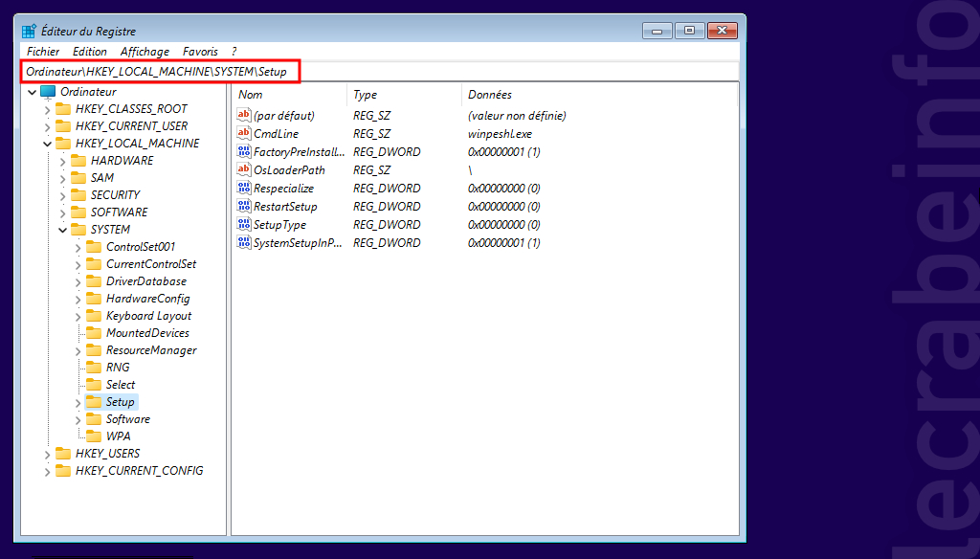Open the Edition menu

[89, 52]
